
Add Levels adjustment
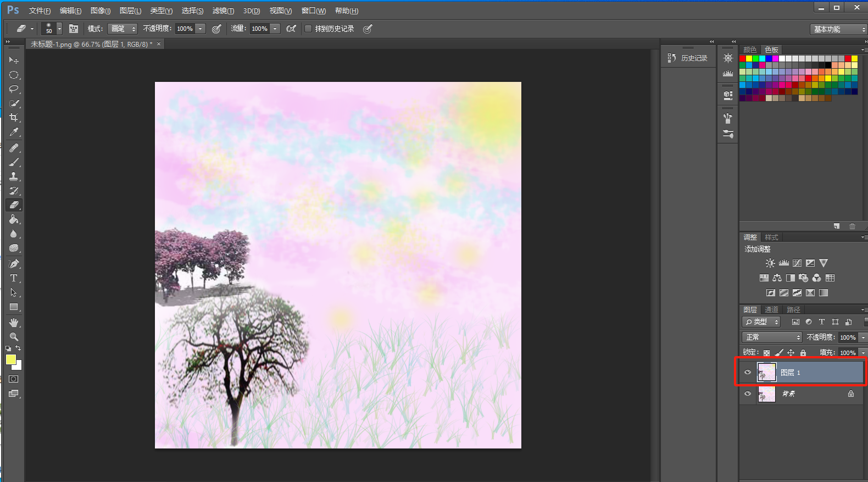(784, 263)
